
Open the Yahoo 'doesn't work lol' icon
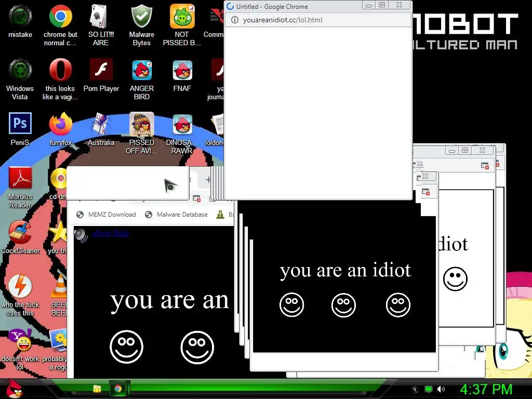coord(20,349)
